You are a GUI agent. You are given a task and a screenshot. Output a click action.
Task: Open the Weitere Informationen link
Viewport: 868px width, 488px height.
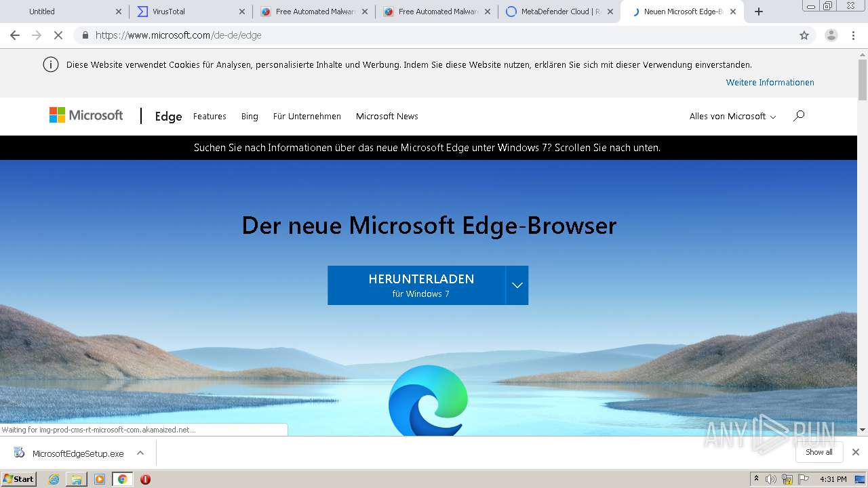(770, 83)
